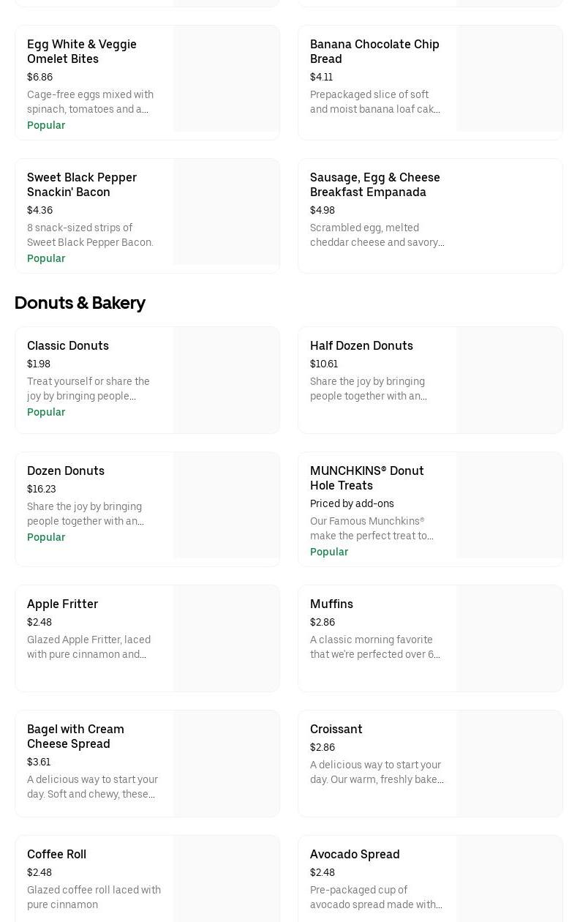Open the Half Dozen Donuts item
Viewport: 588px width, 922px height.
coord(361,345)
